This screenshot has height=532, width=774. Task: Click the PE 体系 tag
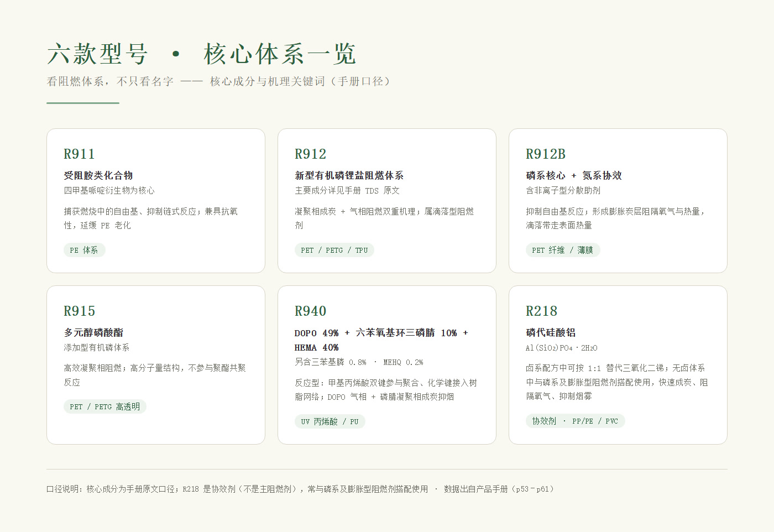(84, 250)
